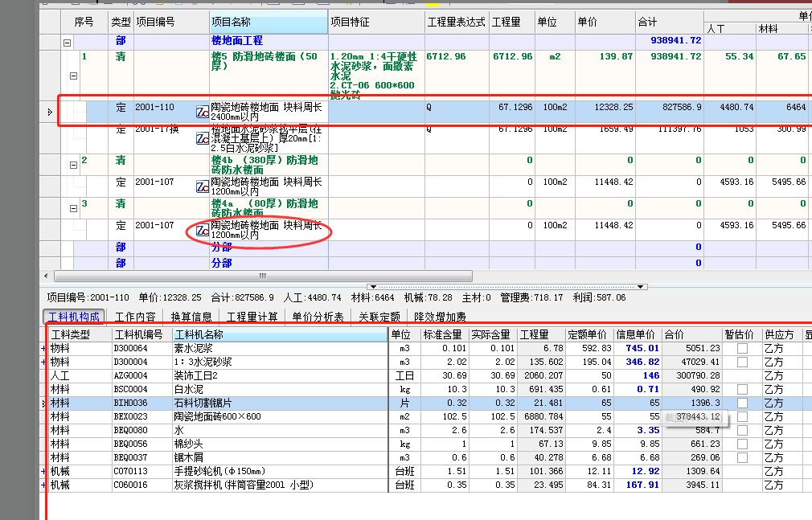Collapse the 楼地面工程 section node
Screen dimensions: 812x520
point(68,43)
